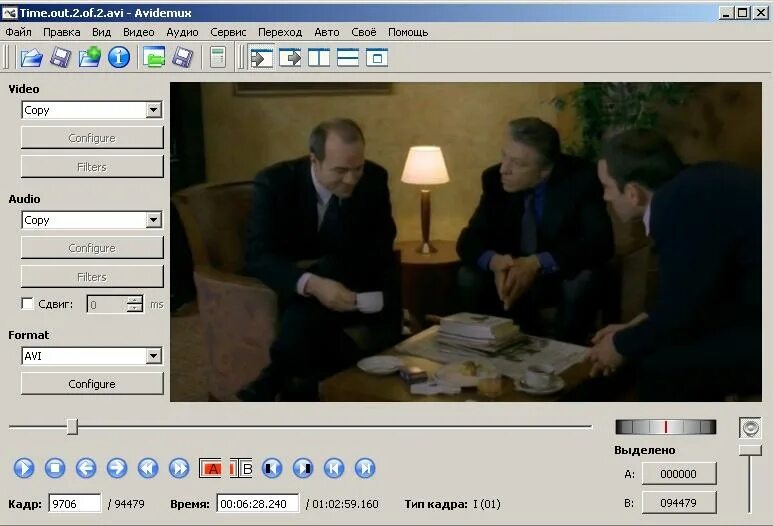
Task: Set selection marker A
Action: pyautogui.click(x=211, y=468)
